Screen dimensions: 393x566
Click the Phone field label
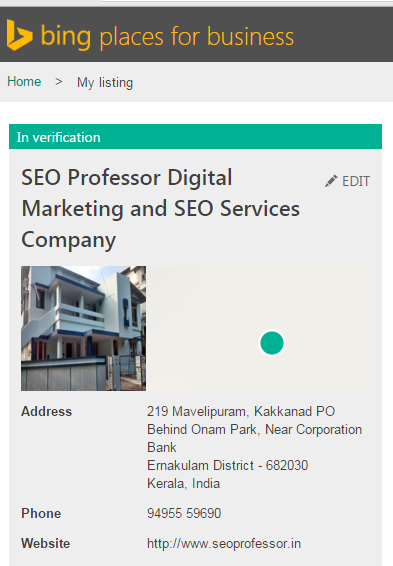click(x=41, y=513)
